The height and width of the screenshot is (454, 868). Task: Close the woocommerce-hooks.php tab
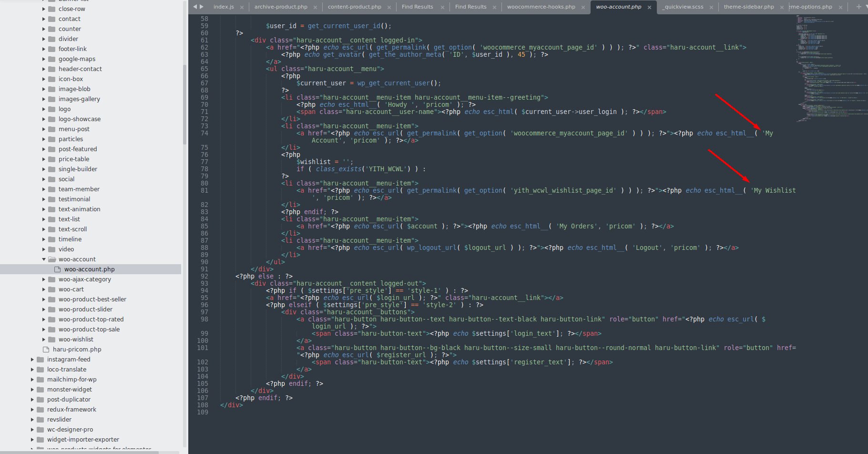point(583,7)
